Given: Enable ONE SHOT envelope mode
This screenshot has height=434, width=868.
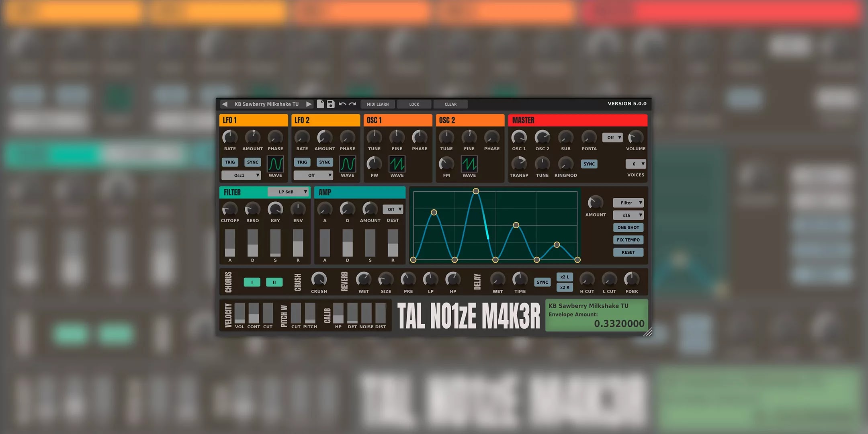Looking at the screenshot, I should [628, 227].
